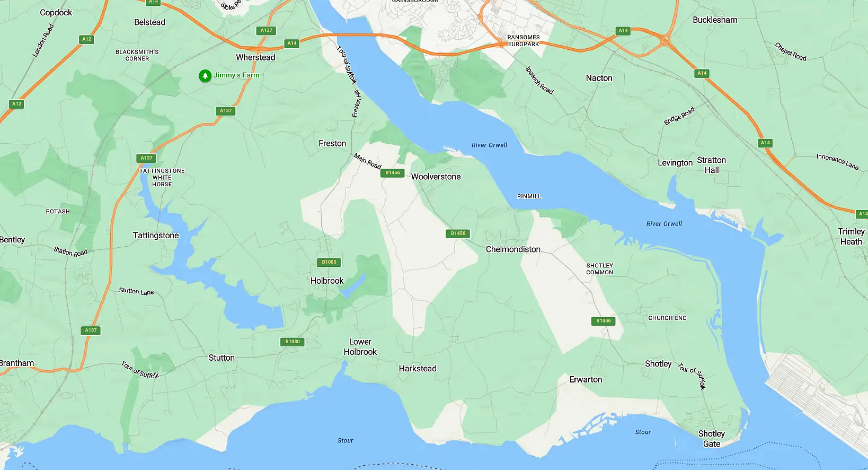Viewport: 868px width, 470px height.
Task: Click the B1456 road shield near Chelmondiston
Action: (458, 233)
